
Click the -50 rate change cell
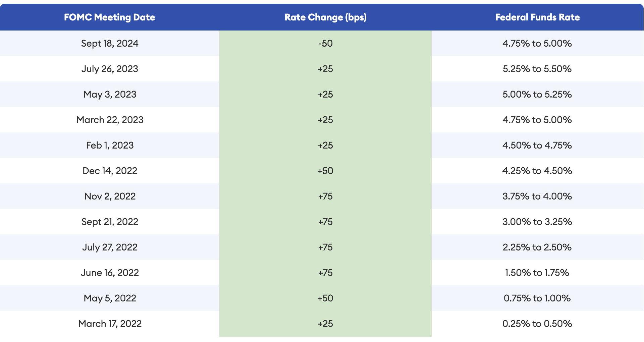[325, 43]
